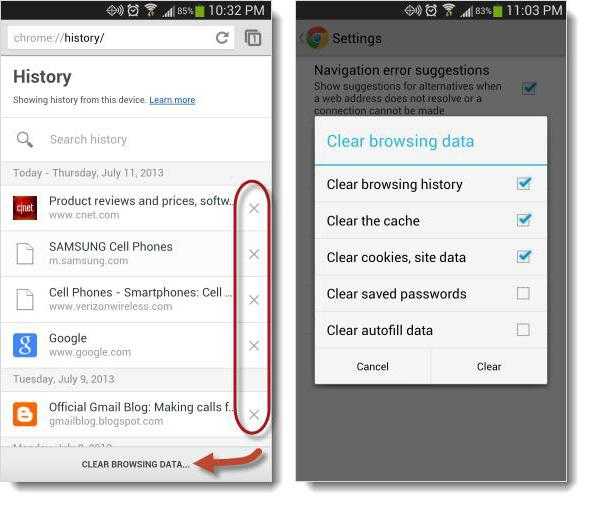Delete the SAMSUNG Cell Phones entry

pyautogui.click(x=254, y=254)
